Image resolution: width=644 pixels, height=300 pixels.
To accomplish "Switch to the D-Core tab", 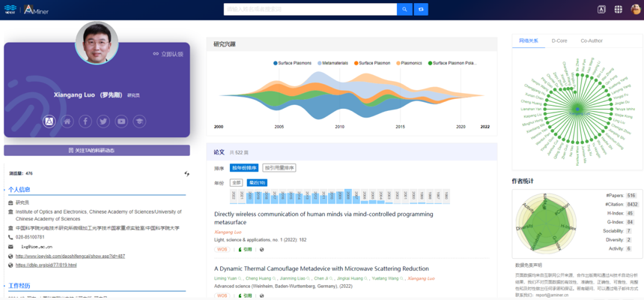I will [559, 40].
